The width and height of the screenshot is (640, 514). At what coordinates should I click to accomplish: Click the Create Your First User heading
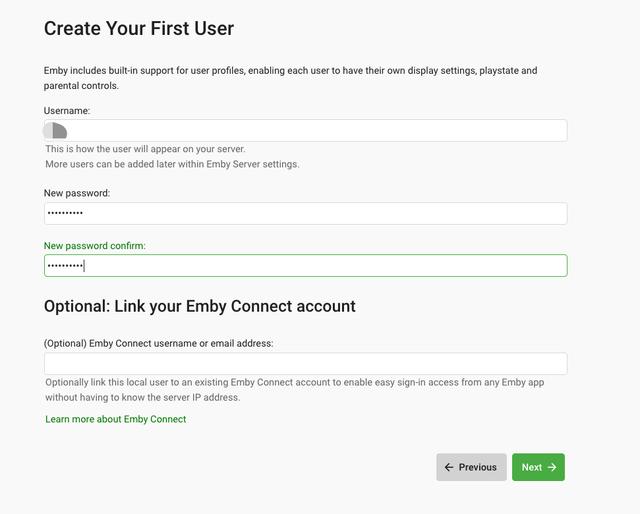pos(139,29)
